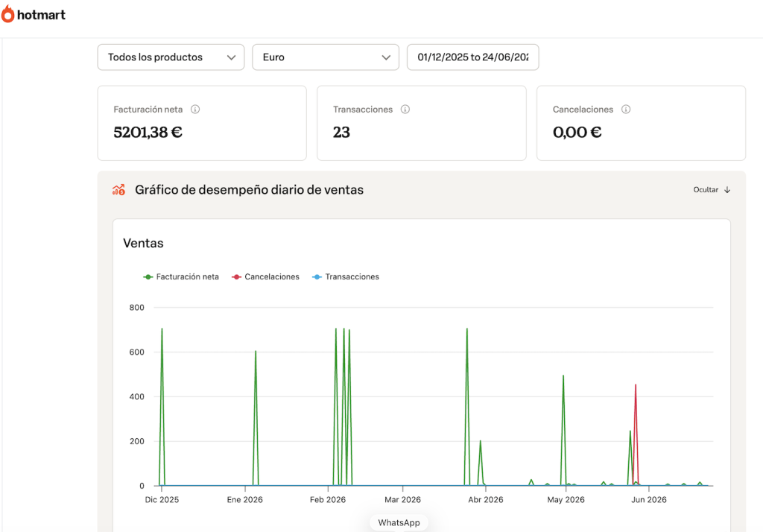The image size is (763, 532).
Task: Click the 400 y-axis label
Action: coord(137,396)
